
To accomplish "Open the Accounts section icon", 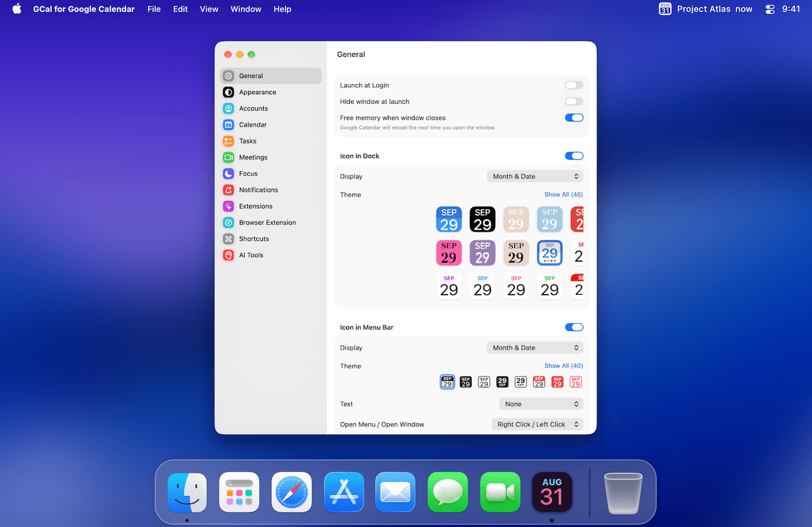I will pyautogui.click(x=229, y=109).
